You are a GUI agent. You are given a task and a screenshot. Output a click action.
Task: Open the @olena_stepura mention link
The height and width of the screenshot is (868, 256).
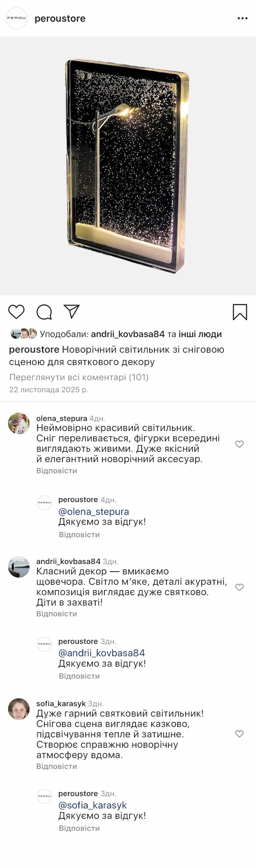pos(94,511)
